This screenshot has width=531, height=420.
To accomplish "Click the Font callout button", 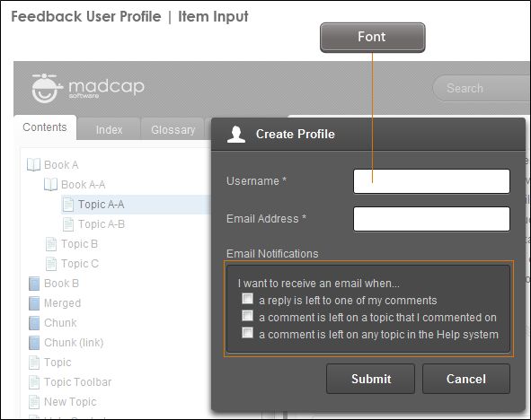I will [372, 37].
